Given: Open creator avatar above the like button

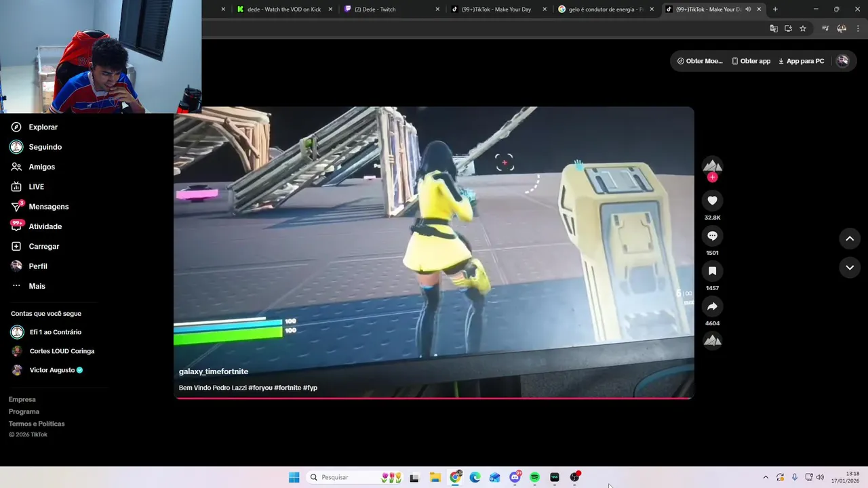Looking at the screenshot, I should 712,165.
